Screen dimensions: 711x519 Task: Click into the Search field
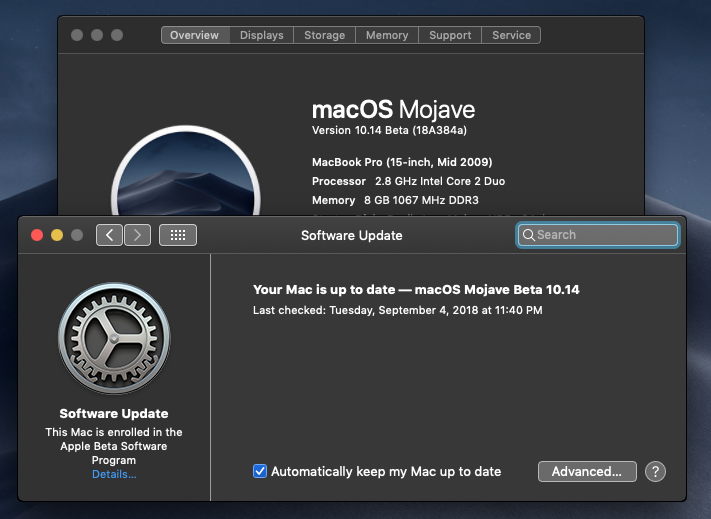[x=598, y=235]
